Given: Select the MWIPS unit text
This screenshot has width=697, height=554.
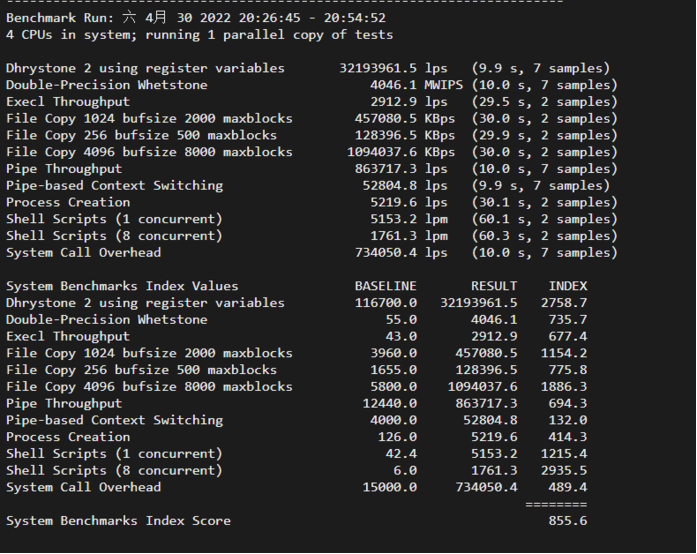Looking at the screenshot, I should (444, 85).
